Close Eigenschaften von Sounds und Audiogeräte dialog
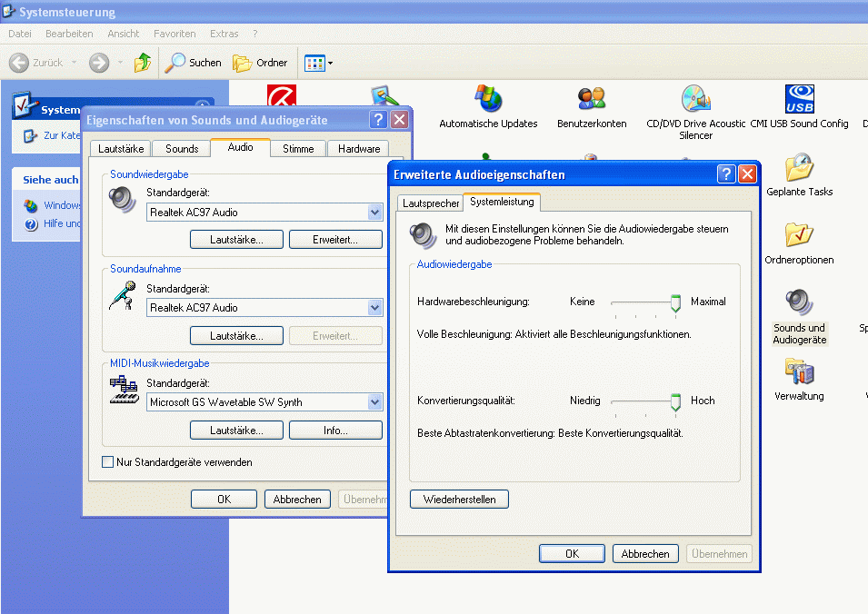Viewport: 868px width, 614px height. pos(400,120)
